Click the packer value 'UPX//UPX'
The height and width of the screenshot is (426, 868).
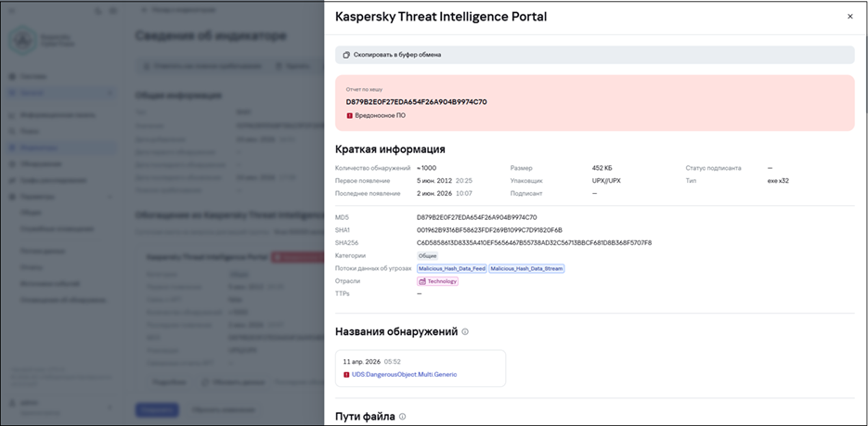coord(606,181)
